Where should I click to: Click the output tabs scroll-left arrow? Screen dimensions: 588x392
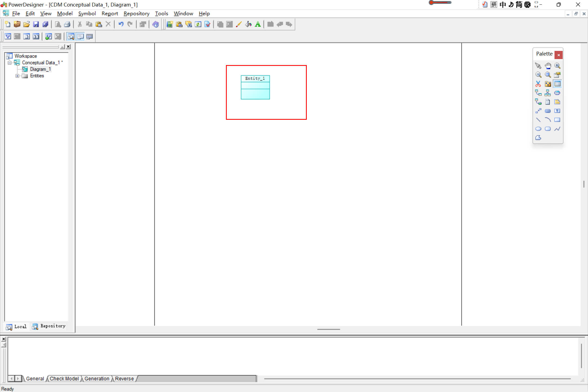(x=11, y=378)
